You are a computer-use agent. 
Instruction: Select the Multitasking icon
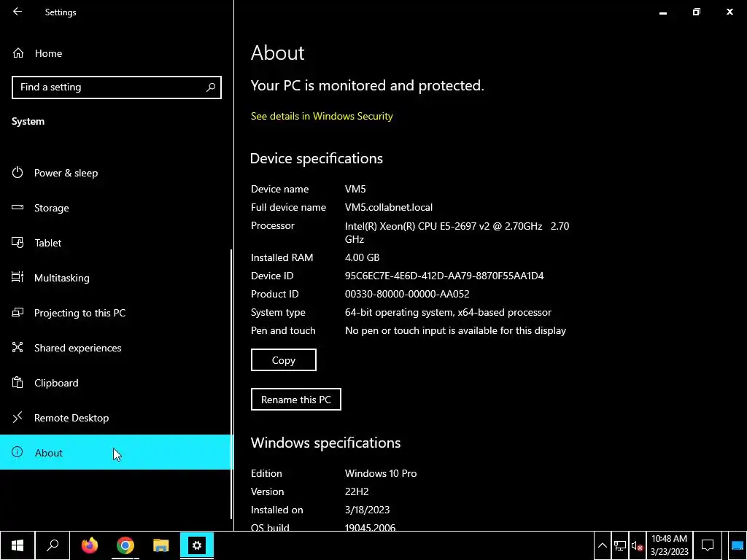(x=18, y=277)
